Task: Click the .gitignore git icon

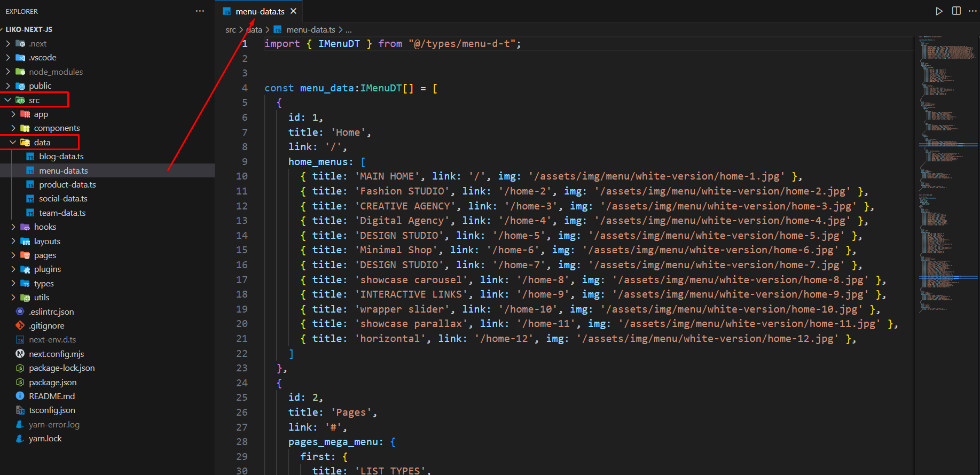Action: pyautogui.click(x=20, y=325)
